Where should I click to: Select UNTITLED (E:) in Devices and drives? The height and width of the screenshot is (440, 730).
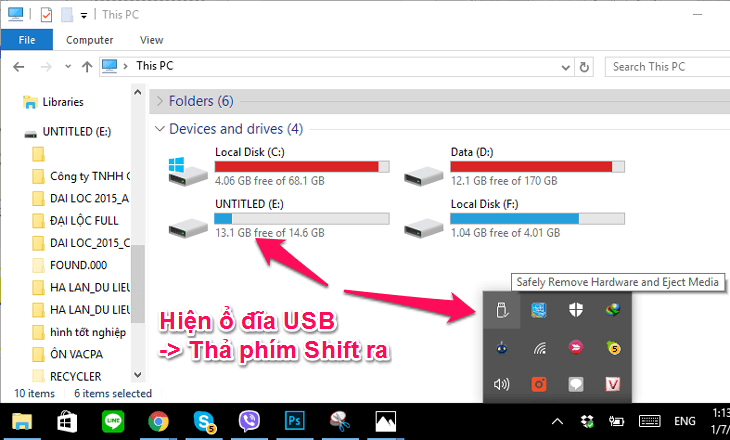279,218
